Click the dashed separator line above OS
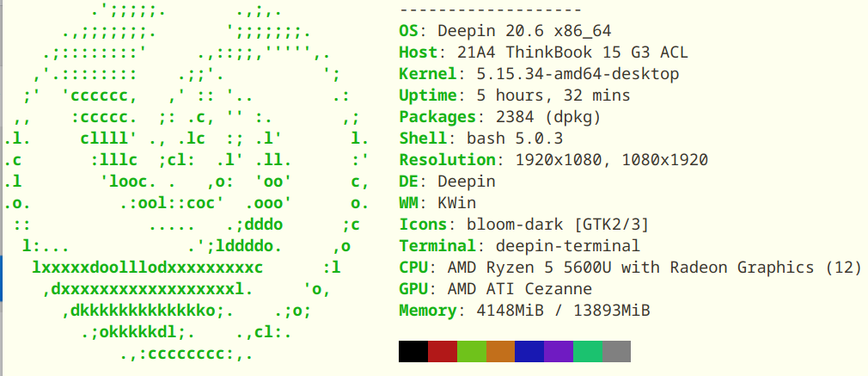The width and height of the screenshot is (868, 376). 491,10
